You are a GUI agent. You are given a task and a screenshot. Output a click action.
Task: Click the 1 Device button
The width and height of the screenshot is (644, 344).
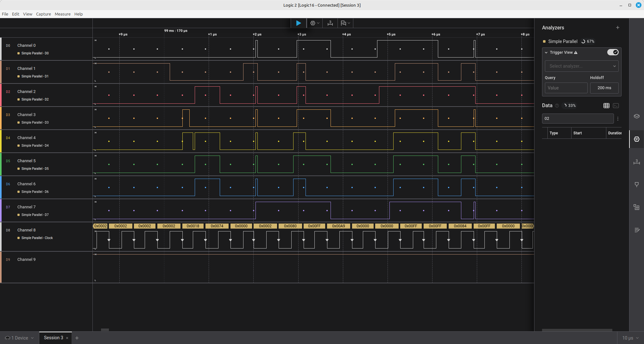click(19, 338)
